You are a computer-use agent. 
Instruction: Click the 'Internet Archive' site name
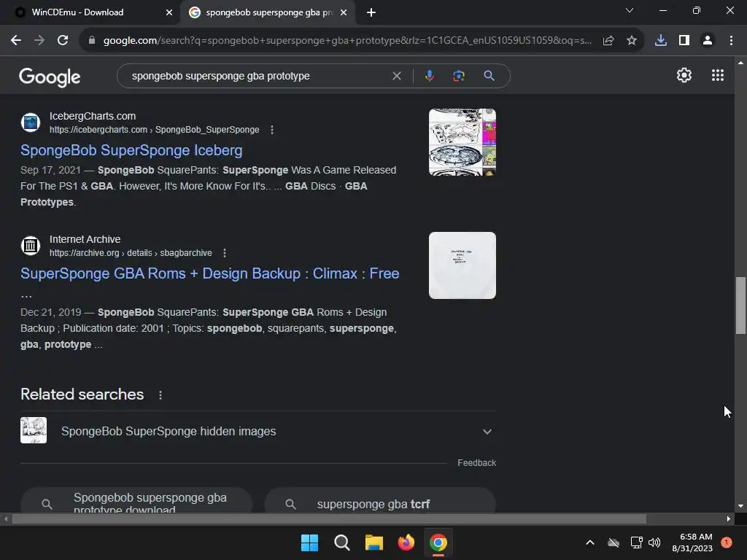[85, 239]
